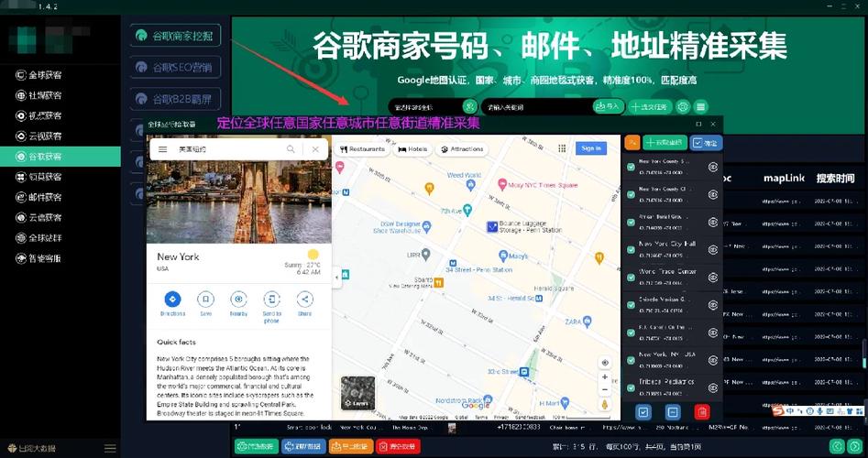This screenshot has height=458, width=868.
Task: Click the keyword input field
Action: 537,107
